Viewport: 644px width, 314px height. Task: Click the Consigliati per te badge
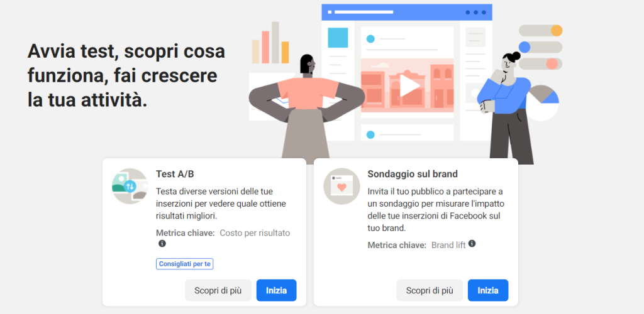click(184, 264)
